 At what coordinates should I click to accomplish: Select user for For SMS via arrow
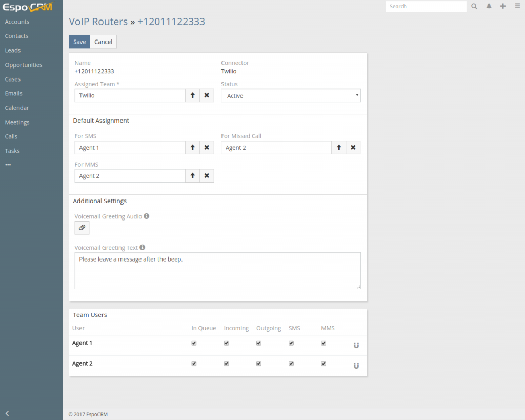tap(193, 147)
